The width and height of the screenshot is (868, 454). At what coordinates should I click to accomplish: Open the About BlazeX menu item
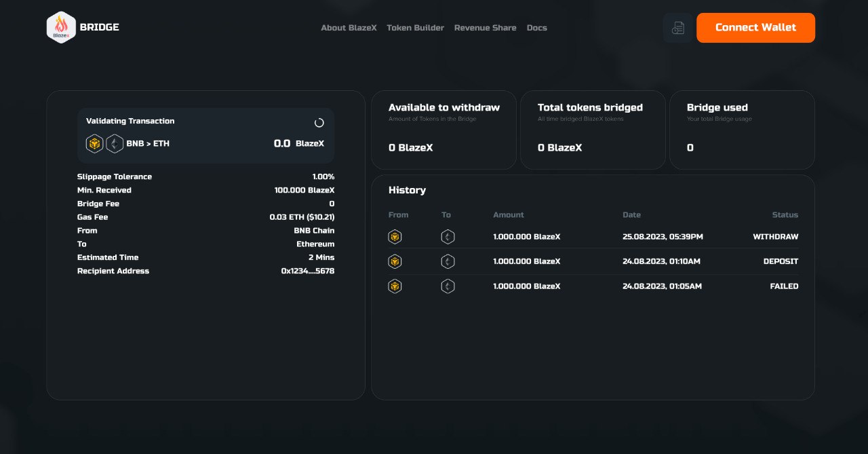click(x=349, y=28)
